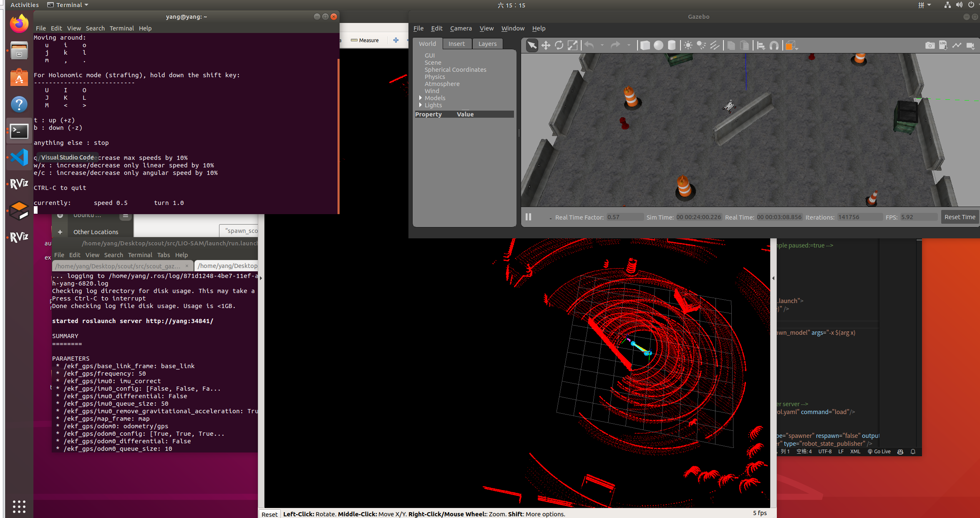Open Gazebo's File menu
Viewport: 980px width, 518px height.
click(x=418, y=28)
